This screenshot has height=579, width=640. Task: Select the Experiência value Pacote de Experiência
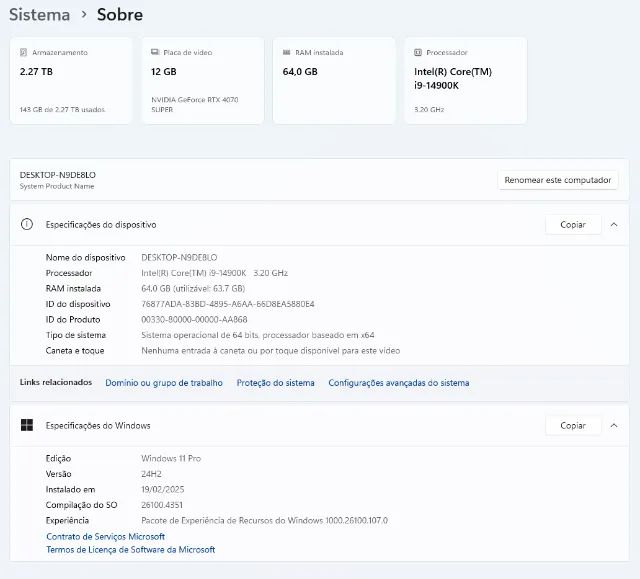264,520
